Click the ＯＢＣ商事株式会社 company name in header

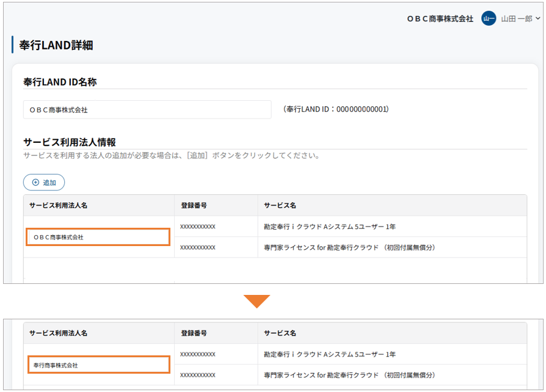(x=440, y=19)
